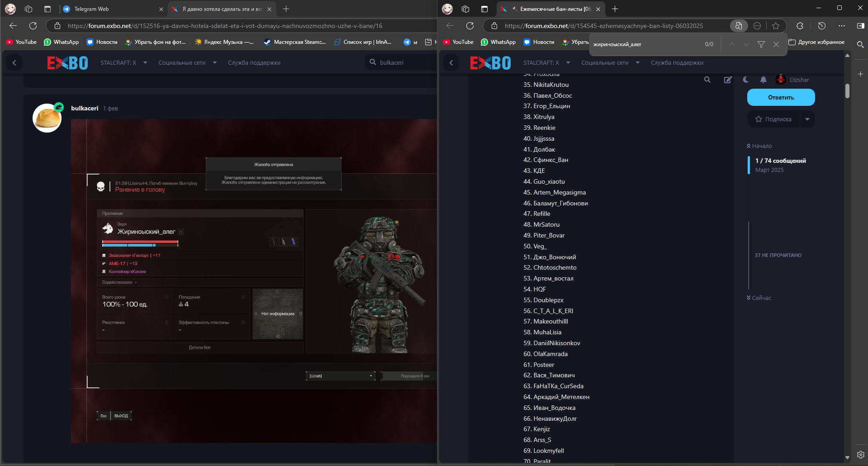Open Dizshar user profile menu
Screen dimensions: 868x466
pos(792,80)
